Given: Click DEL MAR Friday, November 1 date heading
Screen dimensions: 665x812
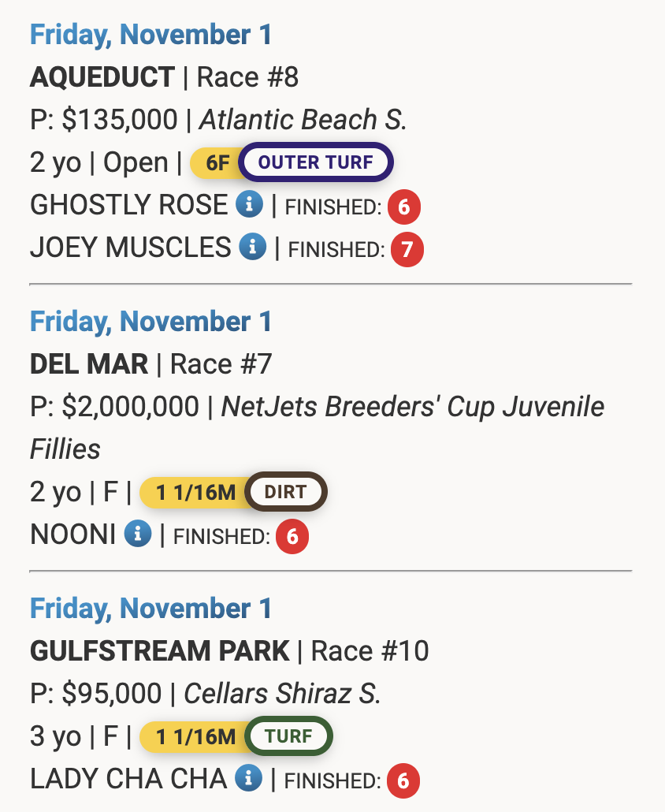Looking at the screenshot, I should coord(150,322).
